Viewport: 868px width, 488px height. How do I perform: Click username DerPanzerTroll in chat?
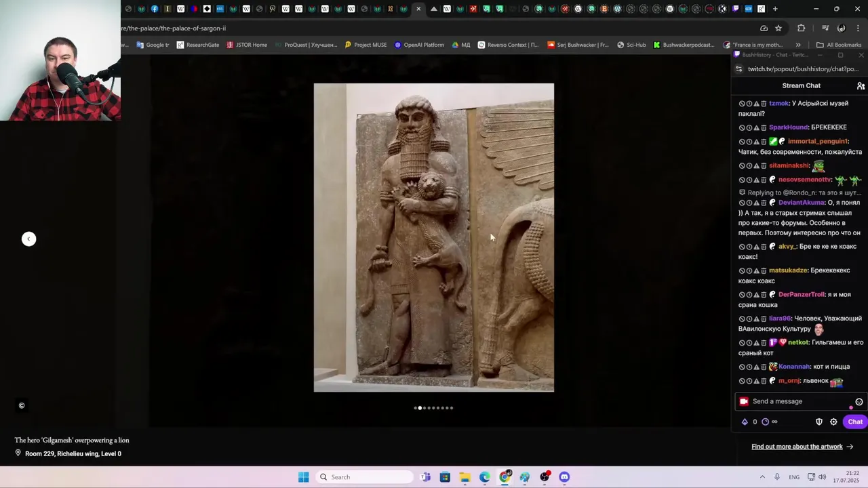(x=801, y=295)
